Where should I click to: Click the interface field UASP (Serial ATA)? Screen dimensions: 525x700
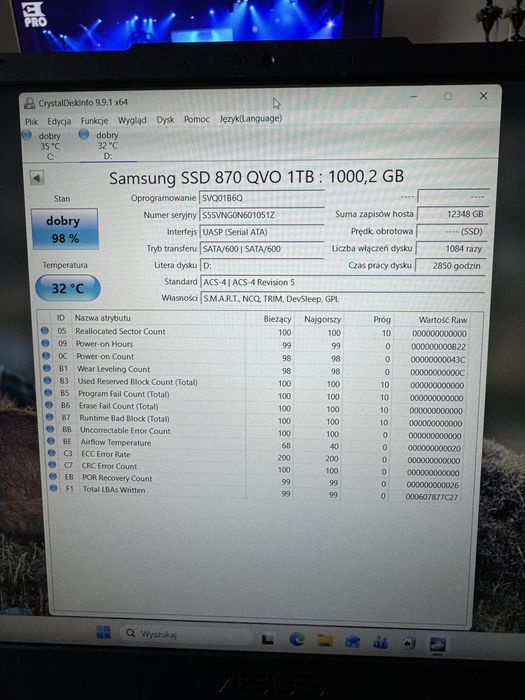click(262, 232)
